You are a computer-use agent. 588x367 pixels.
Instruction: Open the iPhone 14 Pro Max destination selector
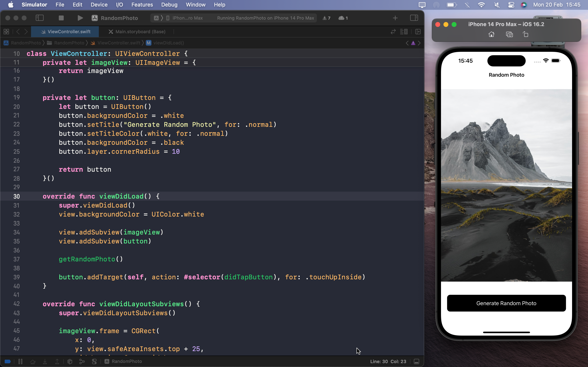click(187, 18)
